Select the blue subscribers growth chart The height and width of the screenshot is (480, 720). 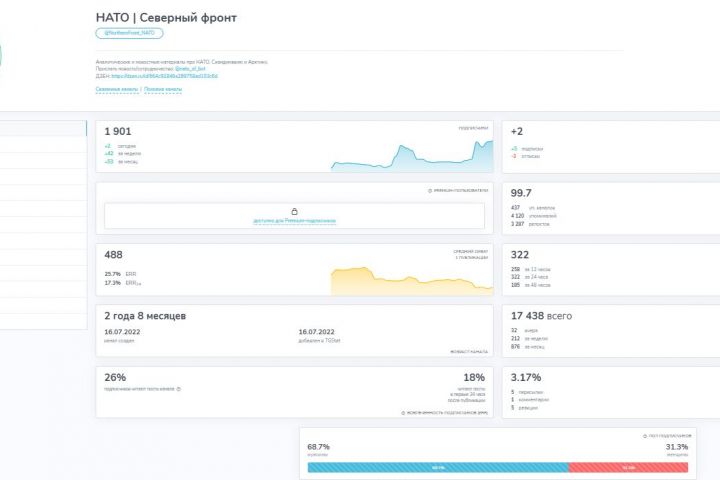412,156
